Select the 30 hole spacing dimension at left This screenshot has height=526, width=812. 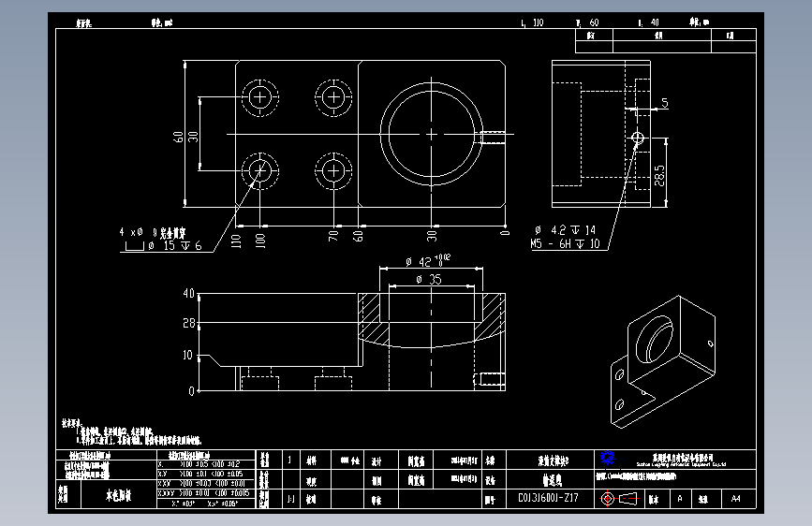[193, 137]
